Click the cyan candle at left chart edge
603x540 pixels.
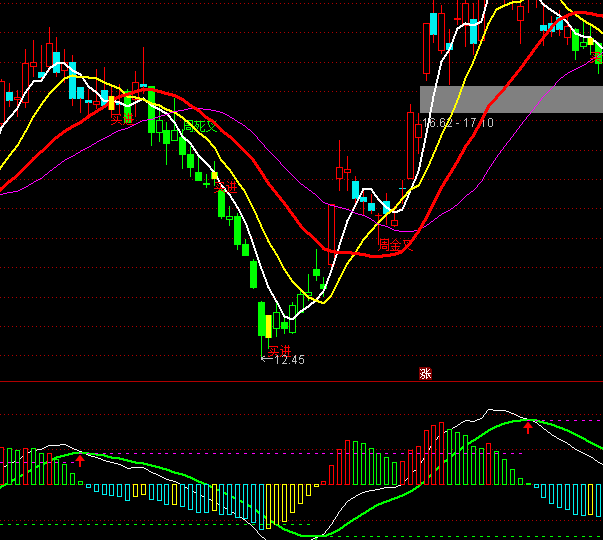pyautogui.click(x=9, y=97)
